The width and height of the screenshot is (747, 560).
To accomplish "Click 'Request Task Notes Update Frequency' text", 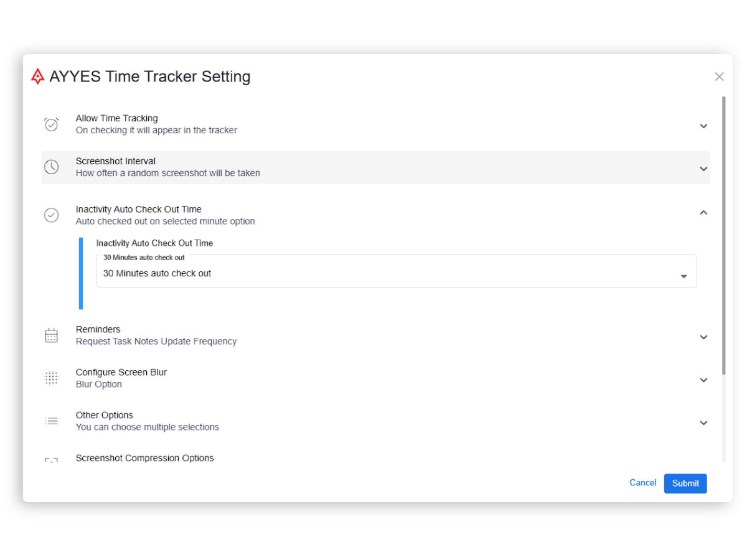I will (x=156, y=341).
